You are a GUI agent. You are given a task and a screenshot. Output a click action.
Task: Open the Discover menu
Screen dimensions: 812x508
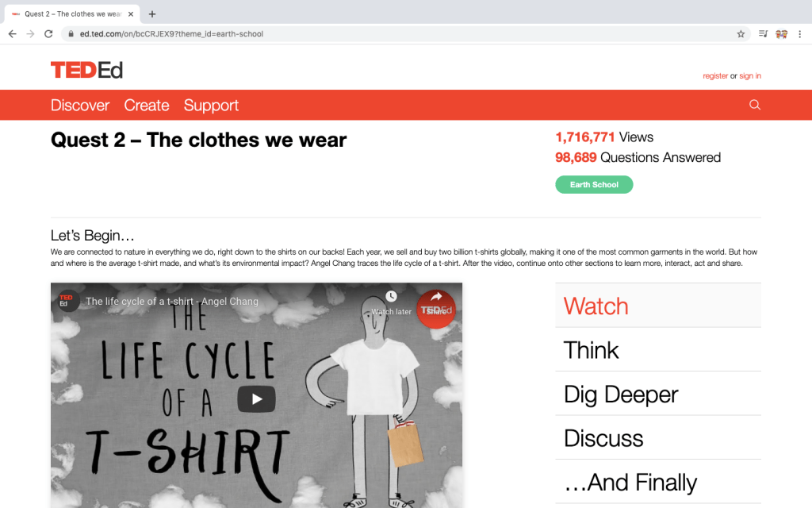(x=79, y=106)
